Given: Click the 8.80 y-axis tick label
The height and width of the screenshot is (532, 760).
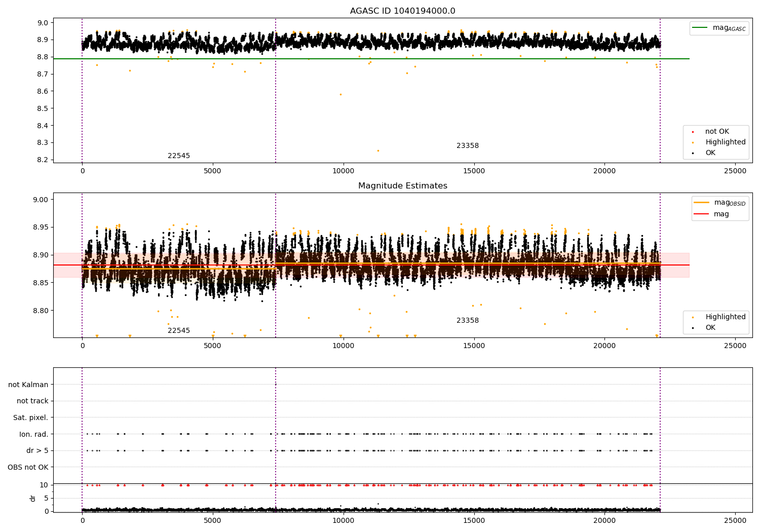Looking at the screenshot, I should tap(41, 311).
